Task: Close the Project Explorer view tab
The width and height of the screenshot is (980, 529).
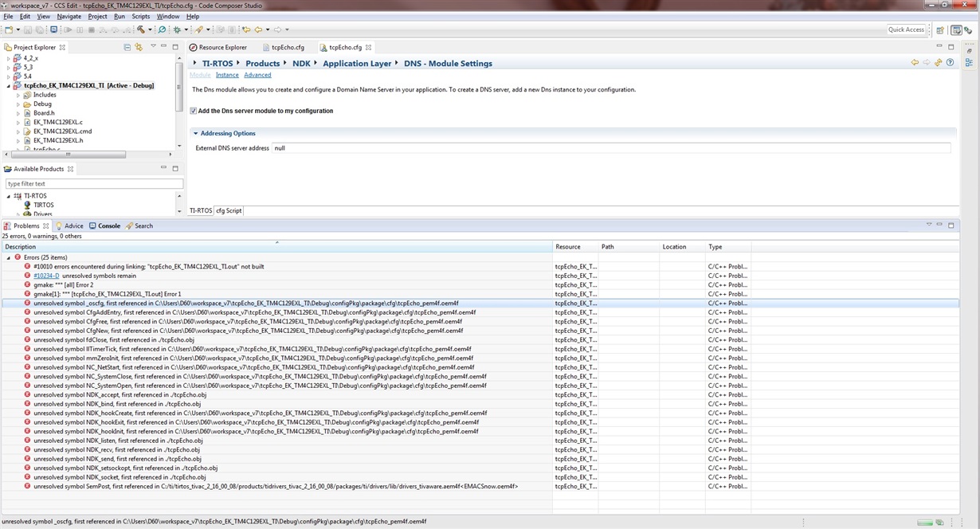Action: tap(63, 47)
